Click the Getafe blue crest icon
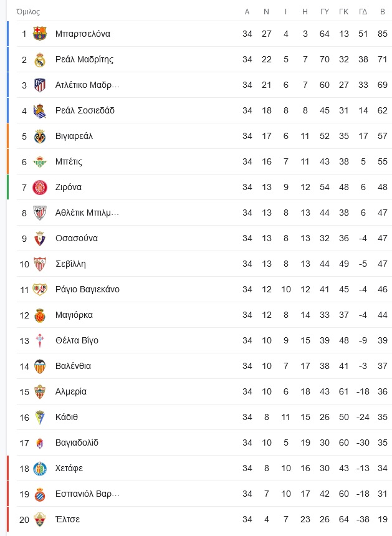The width and height of the screenshot is (392, 536). point(40,468)
